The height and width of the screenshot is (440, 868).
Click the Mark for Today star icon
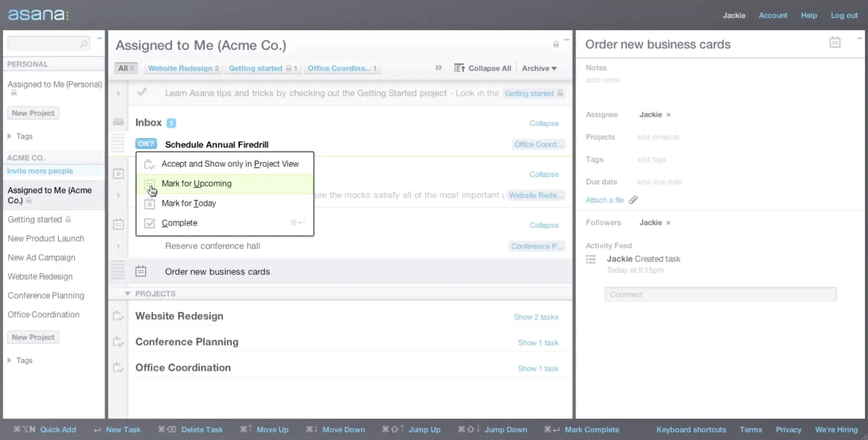pyautogui.click(x=150, y=204)
